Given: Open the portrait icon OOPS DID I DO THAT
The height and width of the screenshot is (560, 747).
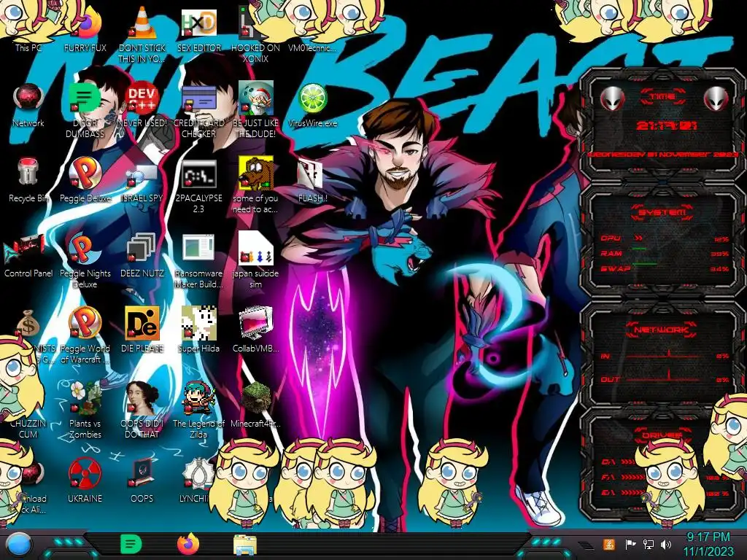Looking at the screenshot, I should point(142,398).
